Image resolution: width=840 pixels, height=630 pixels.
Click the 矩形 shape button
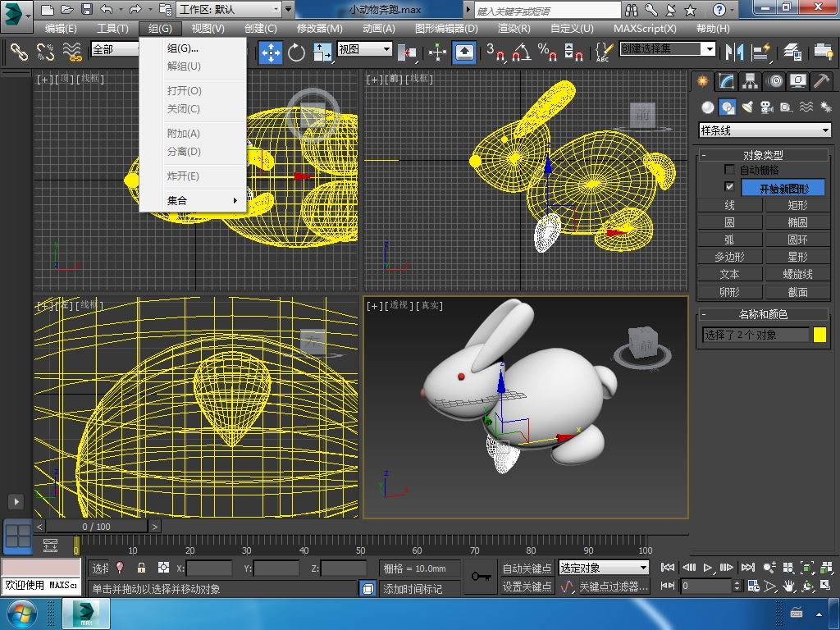click(x=797, y=205)
